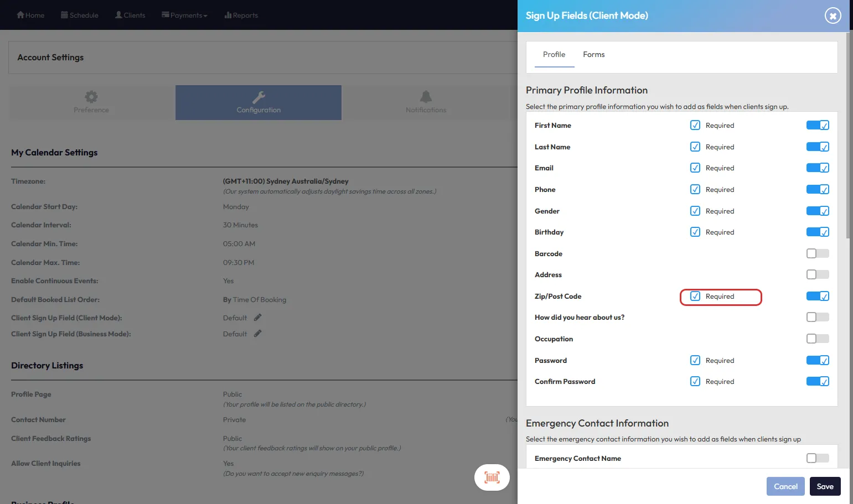Uncheck Required checkbox for Gender
The height and width of the screenshot is (504, 853).
695,211
